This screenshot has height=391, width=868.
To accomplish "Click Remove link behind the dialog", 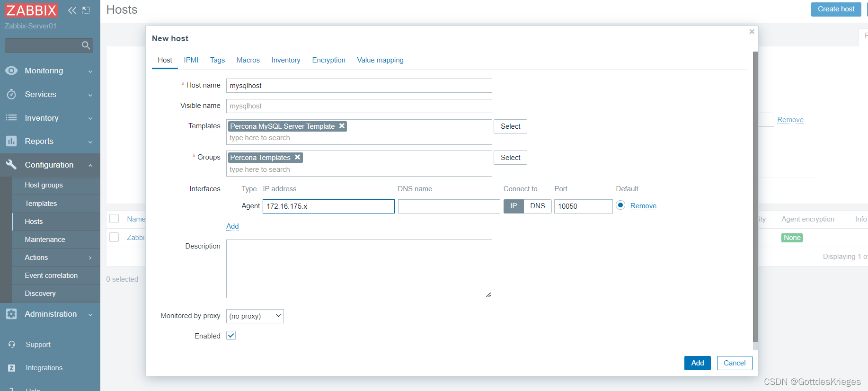I will click(x=790, y=120).
